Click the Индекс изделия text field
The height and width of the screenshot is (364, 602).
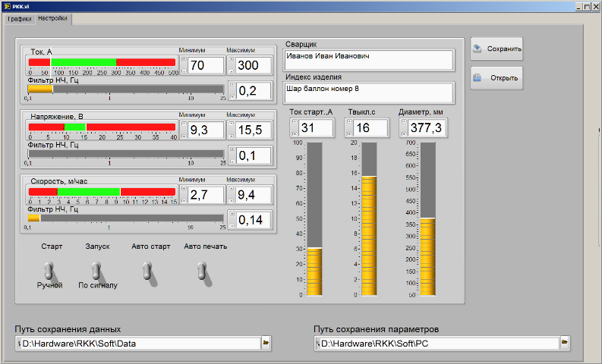pyautogui.click(x=369, y=93)
